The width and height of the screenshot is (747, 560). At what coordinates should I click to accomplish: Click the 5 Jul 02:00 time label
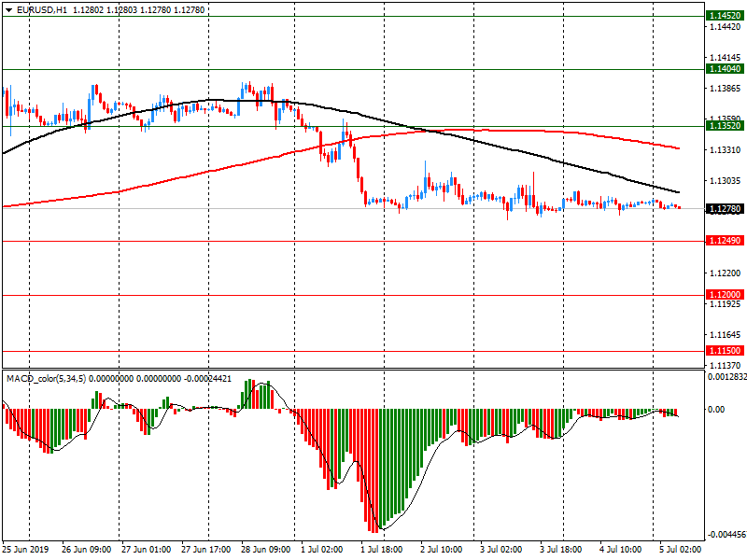click(x=680, y=550)
